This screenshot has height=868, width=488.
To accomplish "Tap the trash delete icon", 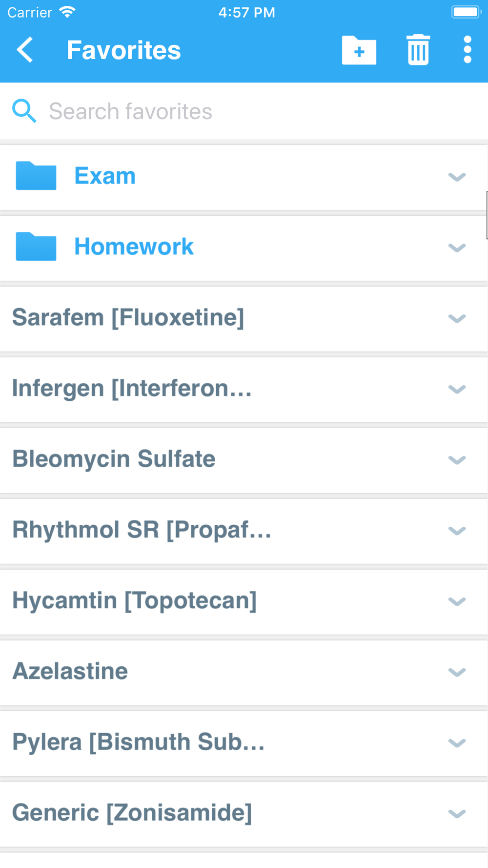I will click(x=418, y=50).
